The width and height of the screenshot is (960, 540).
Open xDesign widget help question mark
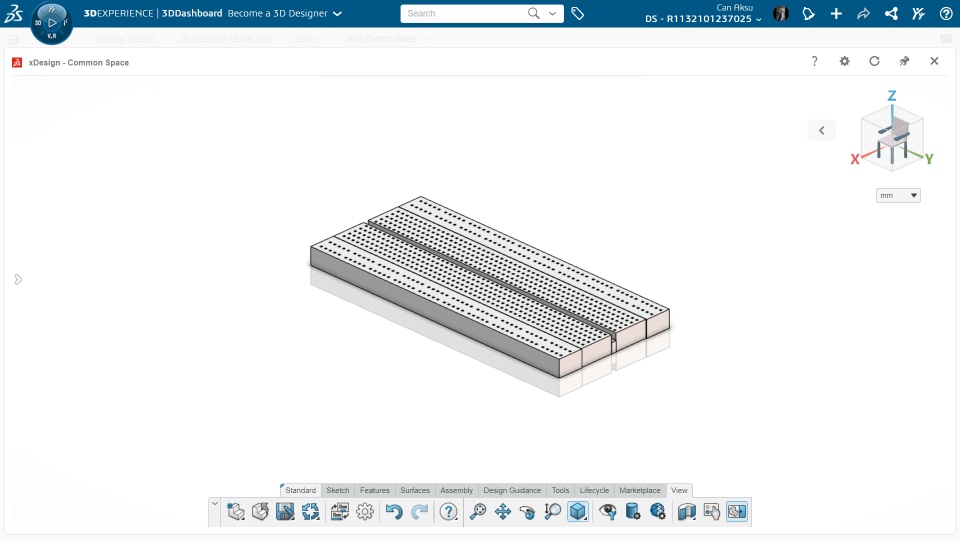814,61
